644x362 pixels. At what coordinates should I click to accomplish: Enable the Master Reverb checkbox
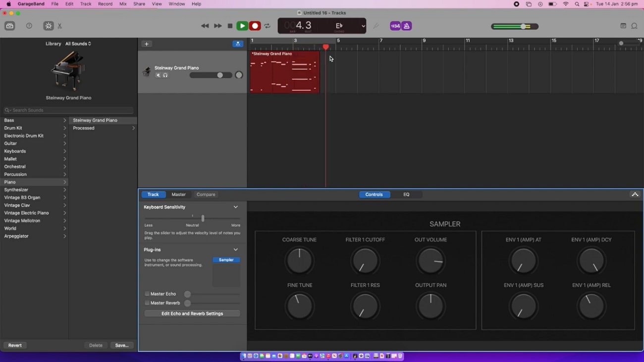(x=147, y=303)
